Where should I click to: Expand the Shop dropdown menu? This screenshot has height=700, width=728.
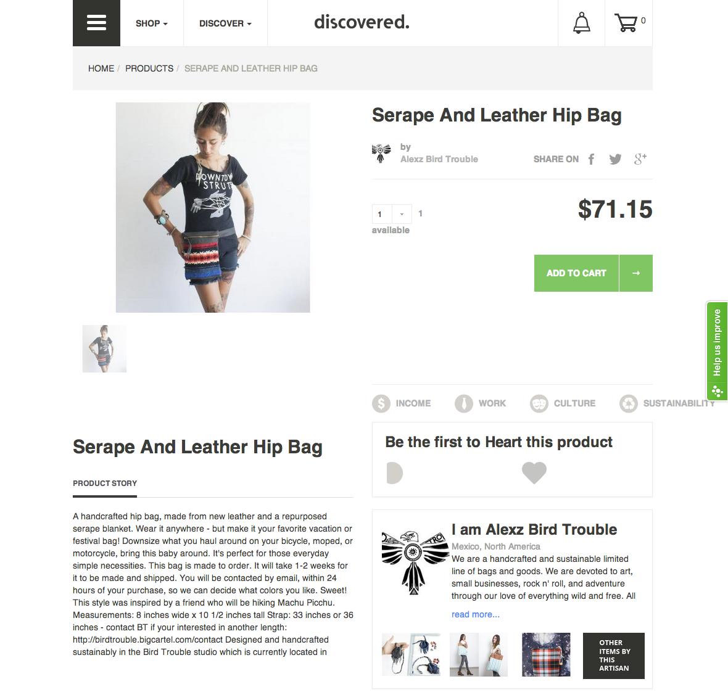pos(151,23)
